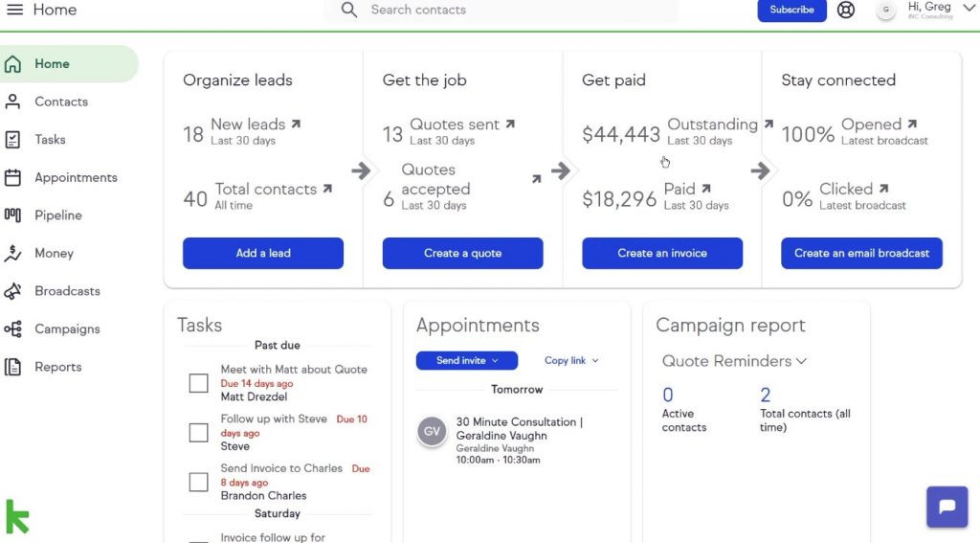The image size is (980, 543).
Task: Go to Contacts in the sidebar
Action: point(61,102)
